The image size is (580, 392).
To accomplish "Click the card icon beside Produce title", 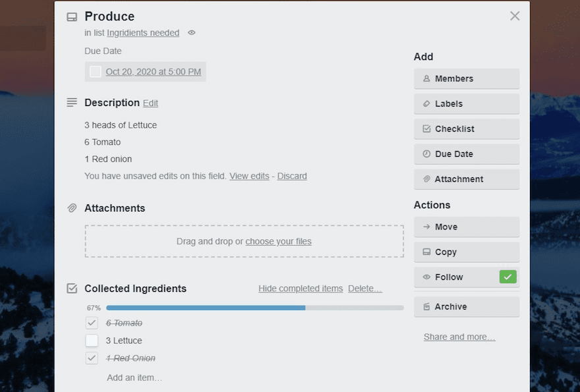I will click(72, 17).
